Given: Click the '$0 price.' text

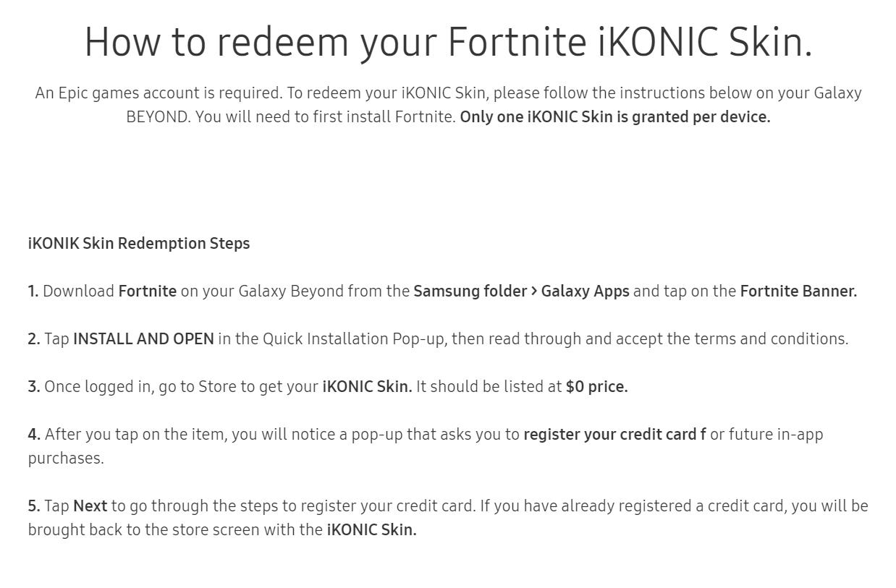Looking at the screenshot, I should [x=596, y=386].
